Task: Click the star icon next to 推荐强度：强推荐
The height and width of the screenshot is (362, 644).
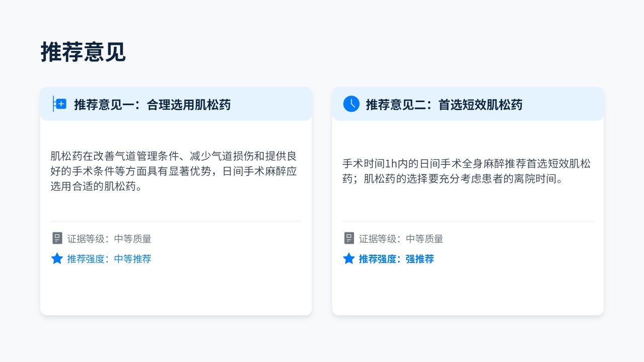Action: pyautogui.click(x=349, y=259)
